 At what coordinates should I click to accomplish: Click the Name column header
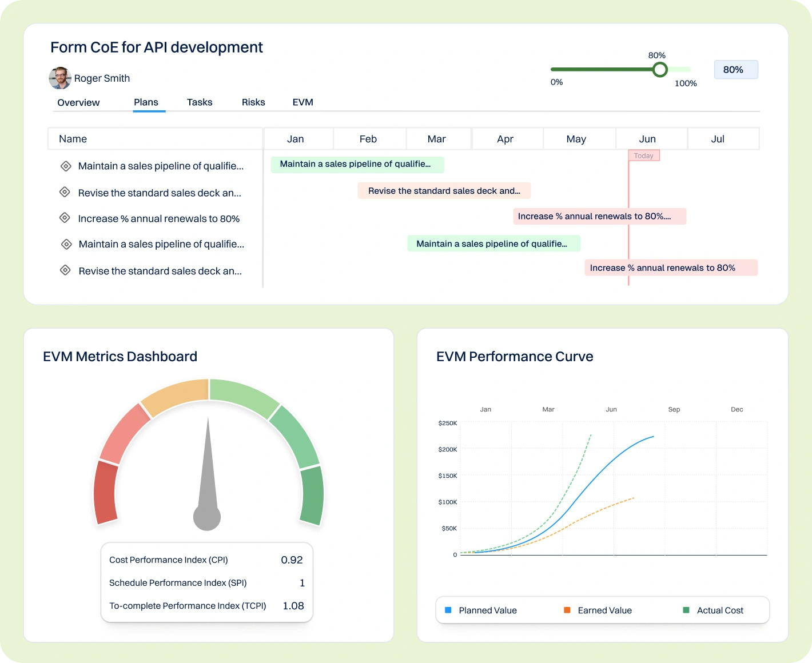coord(73,138)
